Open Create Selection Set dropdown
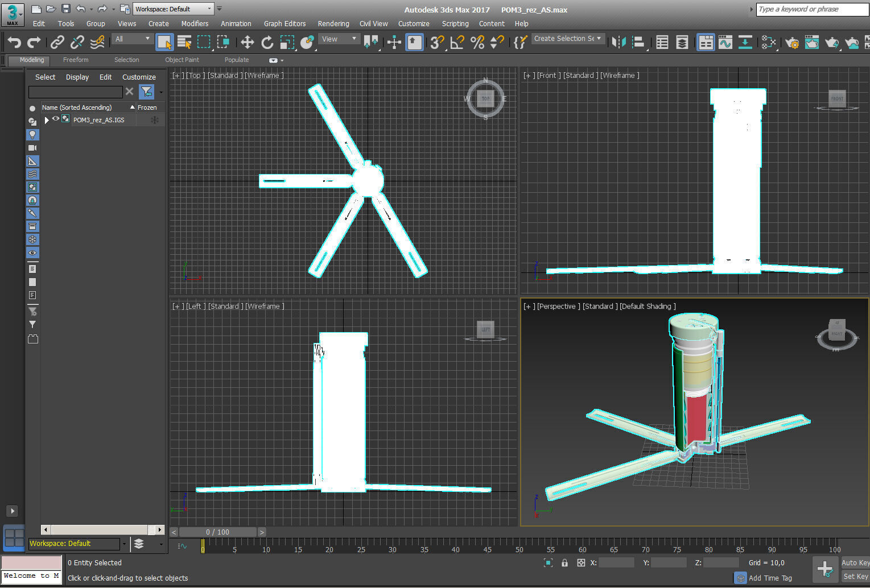This screenshot has height=588, width=870. 567,39
